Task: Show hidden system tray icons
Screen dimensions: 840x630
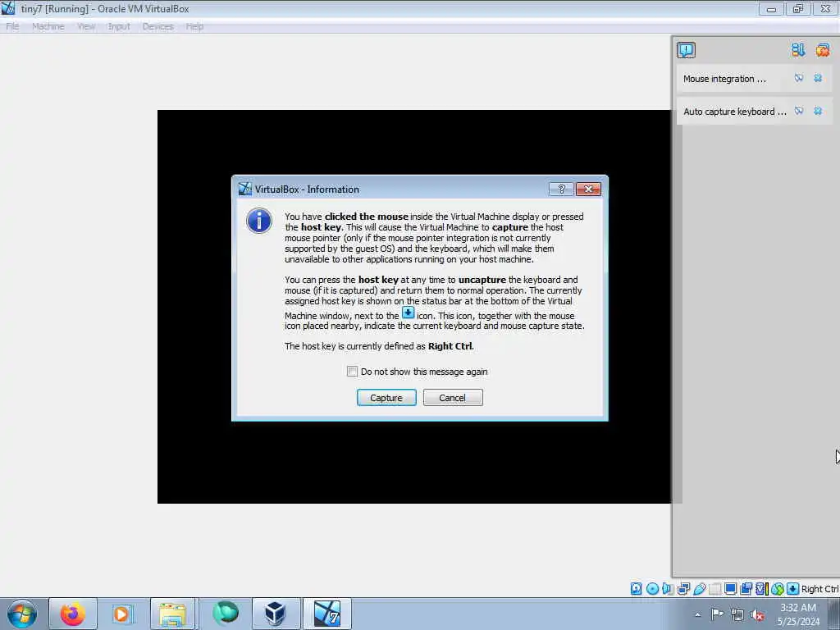Action: pos(697,614)
